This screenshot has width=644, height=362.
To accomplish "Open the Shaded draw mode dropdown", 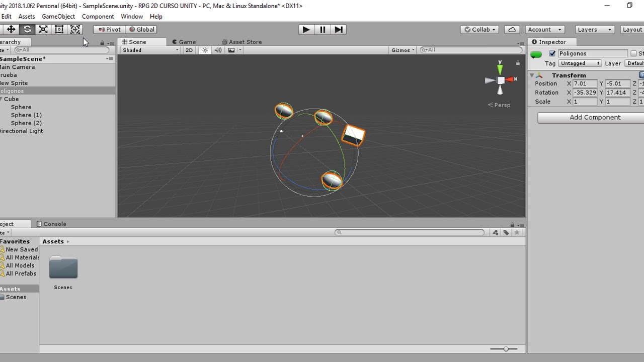I will 150,50.
